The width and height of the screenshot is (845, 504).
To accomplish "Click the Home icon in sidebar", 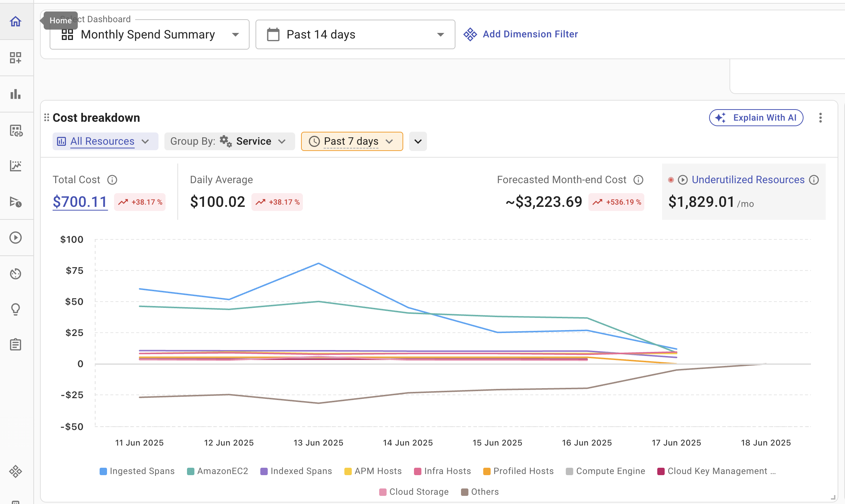I will tap(16, 21).
